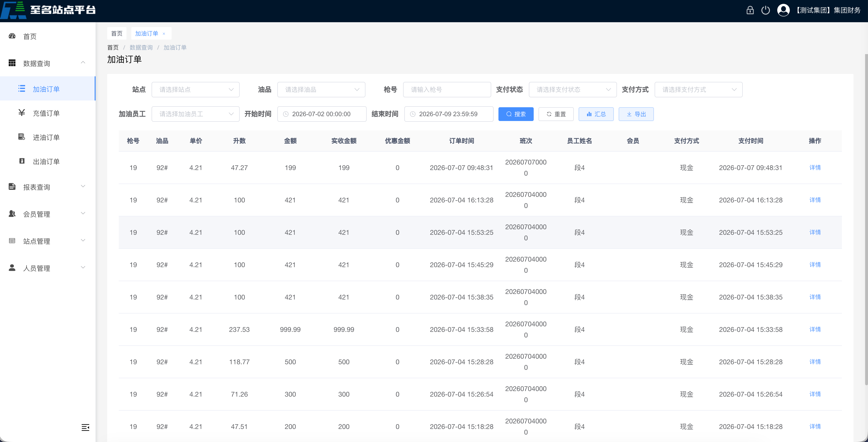Open the 站点 selection dropdown

pyautogui.click(x=196, y=90)
